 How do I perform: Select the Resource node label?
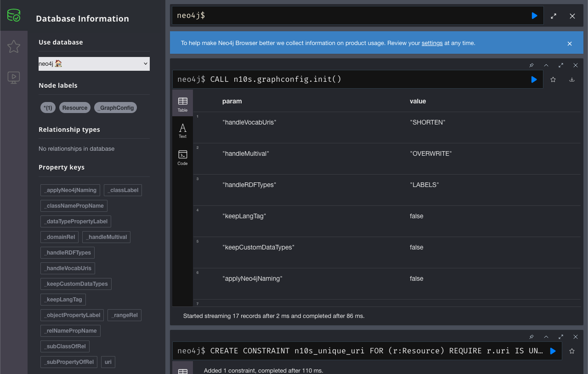pos(75,108)
